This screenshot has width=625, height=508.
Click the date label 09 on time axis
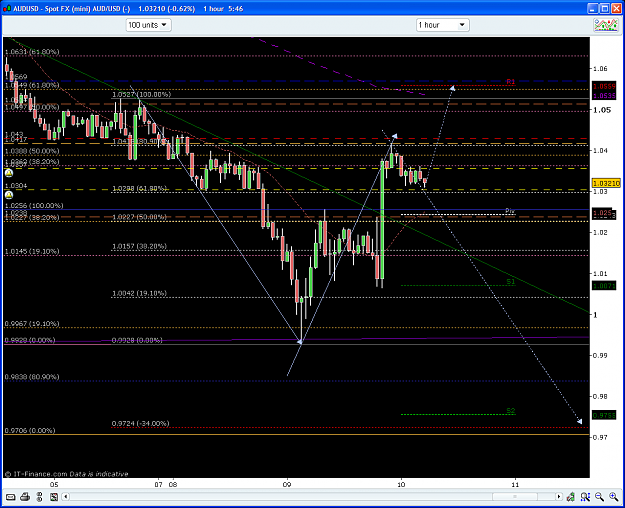point(287,485)
